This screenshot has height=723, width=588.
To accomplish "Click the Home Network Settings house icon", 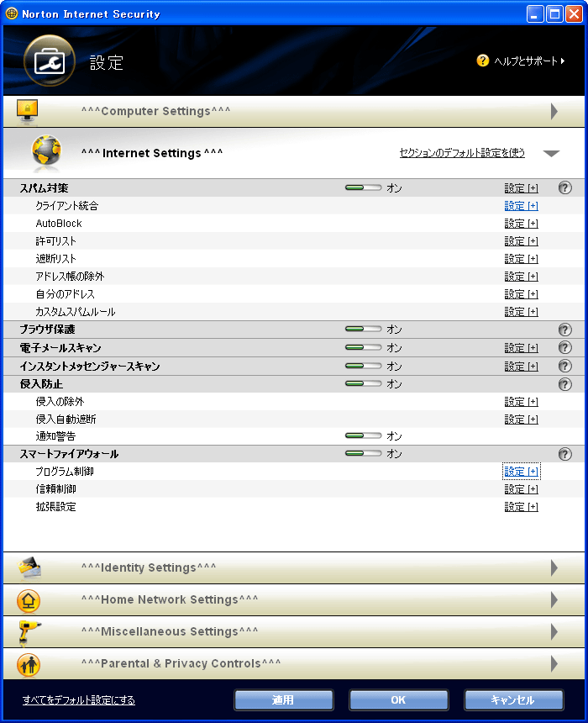I will pyautogui.click(x=29, y=600).
